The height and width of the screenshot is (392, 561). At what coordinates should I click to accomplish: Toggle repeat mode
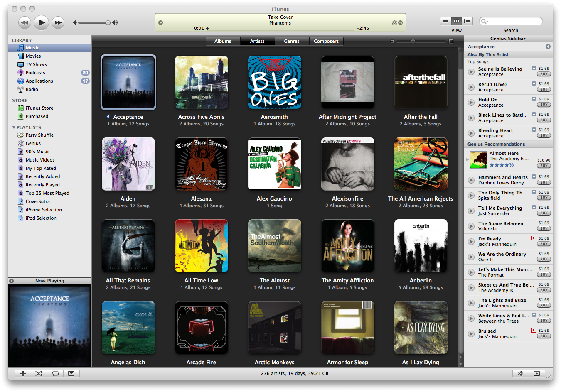click(55, 373)
